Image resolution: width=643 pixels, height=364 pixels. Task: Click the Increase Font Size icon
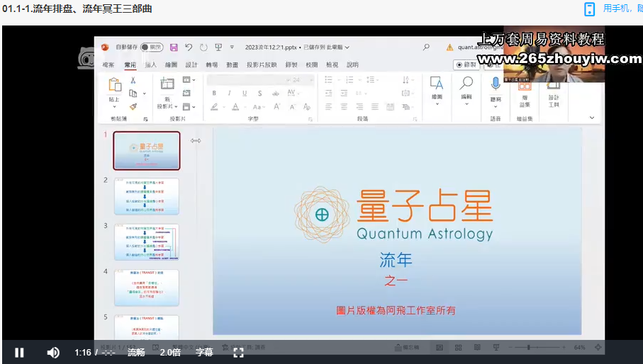(x=276, y=107)
